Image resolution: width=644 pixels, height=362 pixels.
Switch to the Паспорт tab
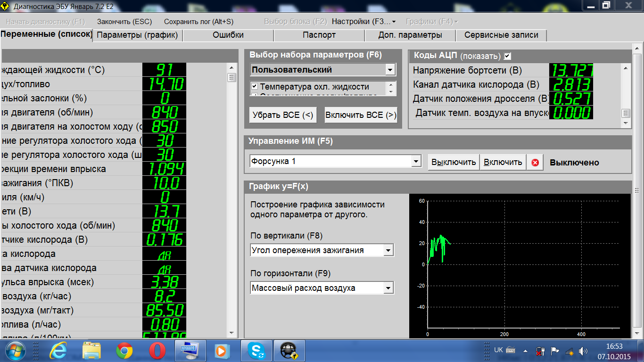tap(319, 35)
